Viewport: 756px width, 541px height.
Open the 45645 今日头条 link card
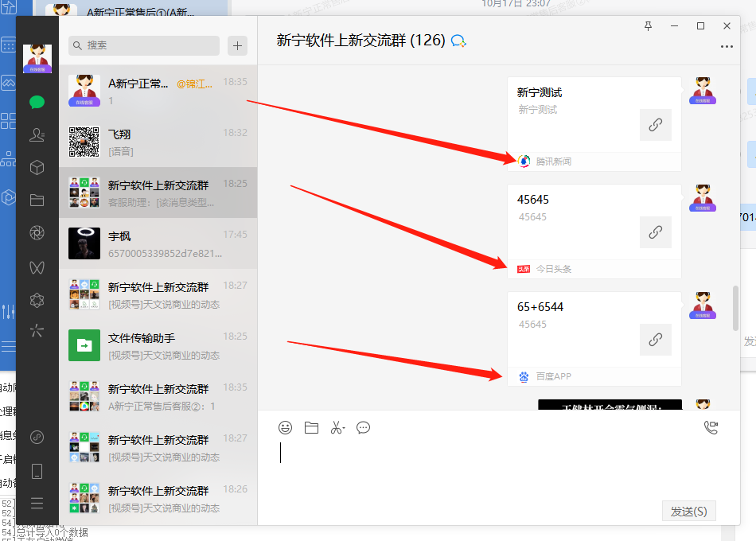tap(594, 232)
